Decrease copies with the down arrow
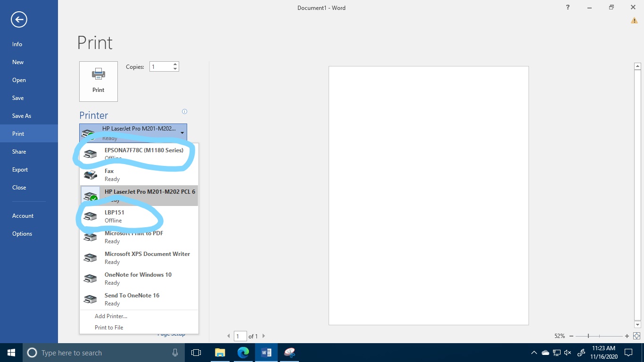Image resolution: width=644 pixels, height=362 pixels. [175, 69]
